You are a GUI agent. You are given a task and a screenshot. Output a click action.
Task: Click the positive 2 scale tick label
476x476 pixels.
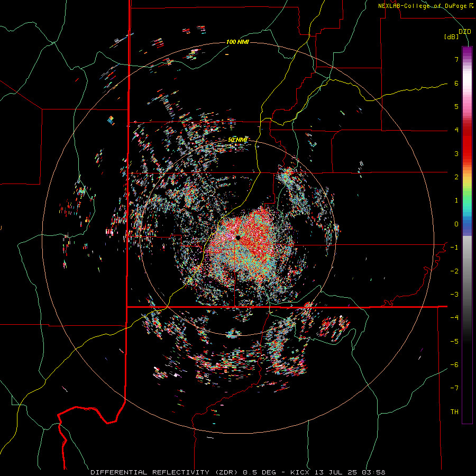(456, 177)
